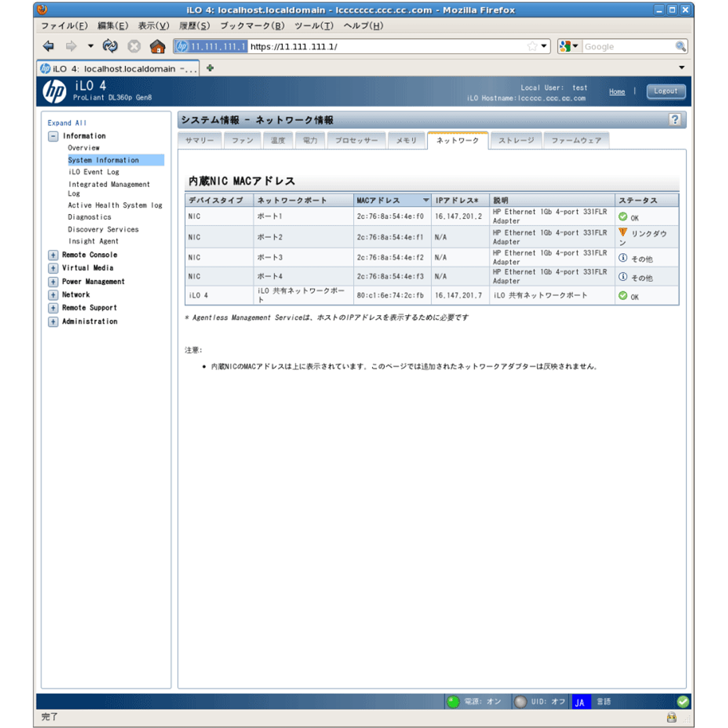
Task: Click the Firefox back arrow button
Action: [49, 46]
